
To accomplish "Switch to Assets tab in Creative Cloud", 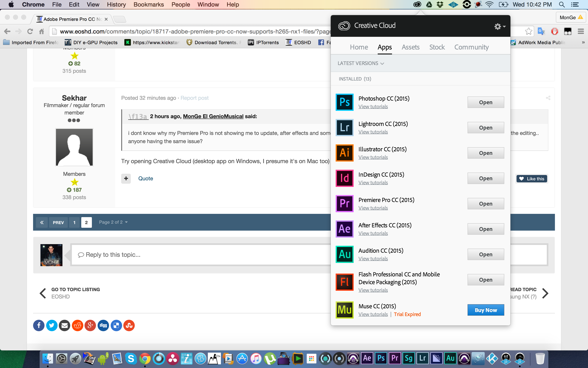I will click(410, 47).
